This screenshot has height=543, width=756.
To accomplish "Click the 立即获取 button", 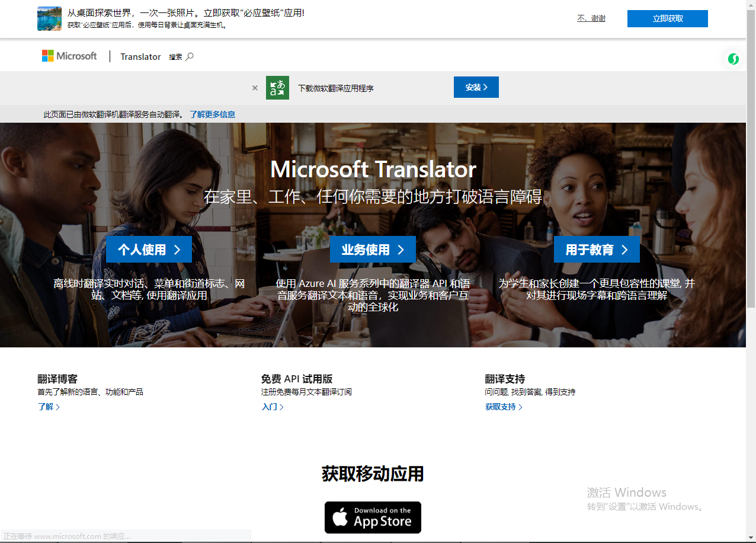I will click(668, 18).
